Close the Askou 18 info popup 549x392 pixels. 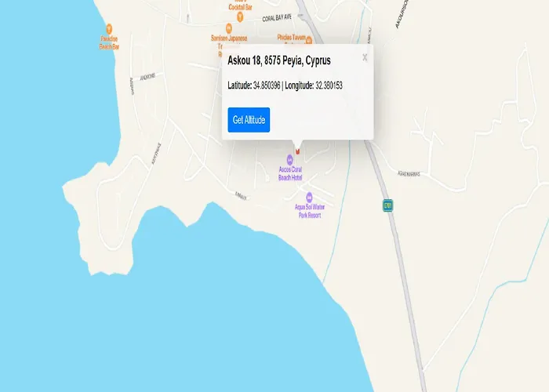[365, 57]
